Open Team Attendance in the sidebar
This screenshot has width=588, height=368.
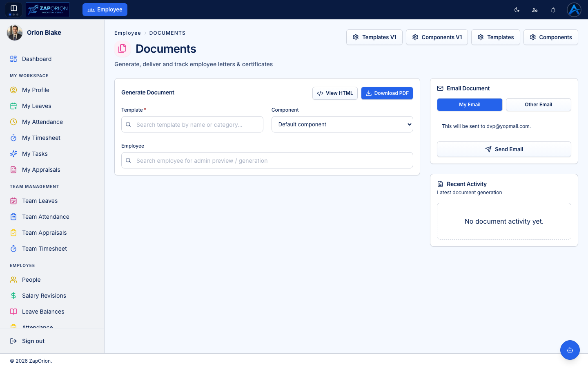52,217
